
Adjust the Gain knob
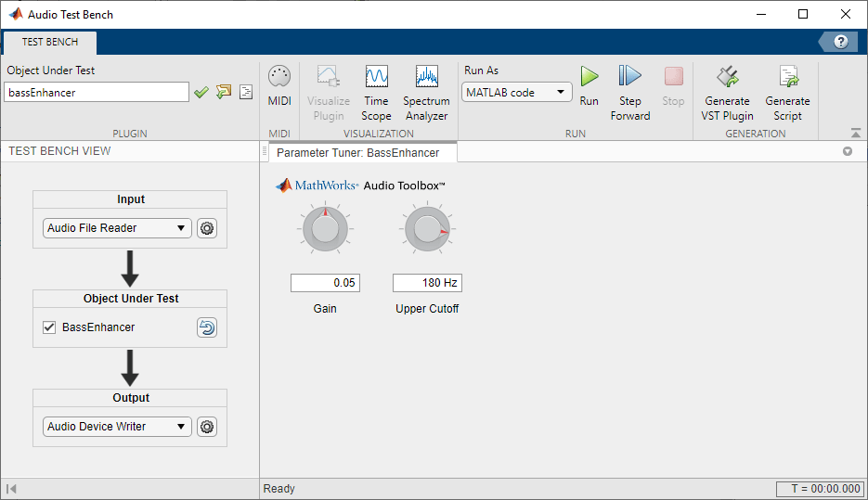pos(326,228)
